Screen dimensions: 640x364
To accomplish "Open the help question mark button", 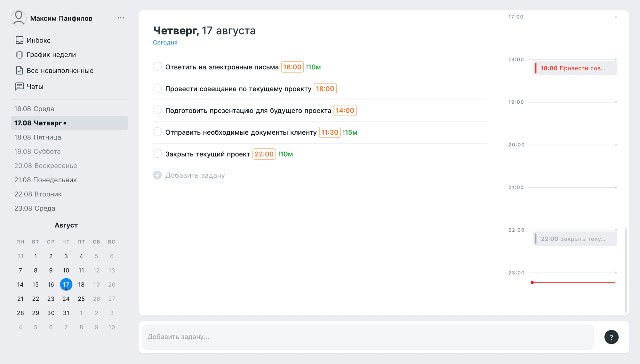I will (612, 337).
